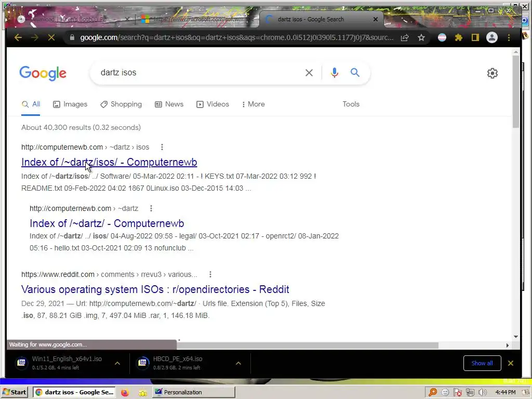The width and height of the screenshot is (532, 399).
Task: Click the vertical scrollbar thumb
Action: pyautogui.click(x=516, y=91)
